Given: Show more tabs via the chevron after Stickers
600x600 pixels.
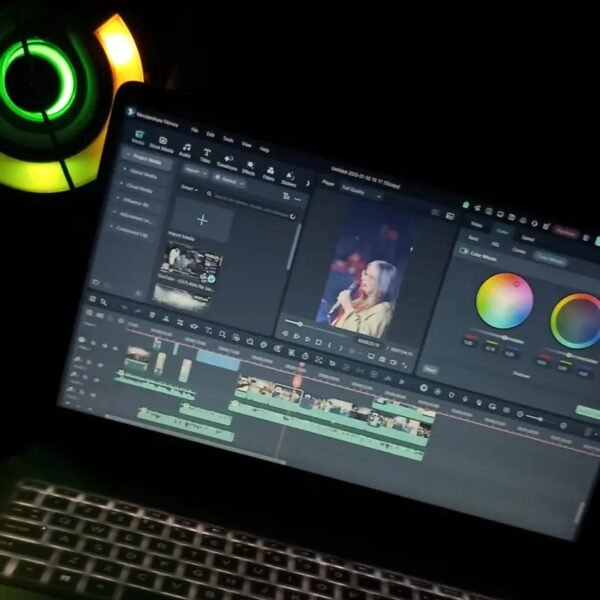Looking at the screenshot, I should [308, 183].
